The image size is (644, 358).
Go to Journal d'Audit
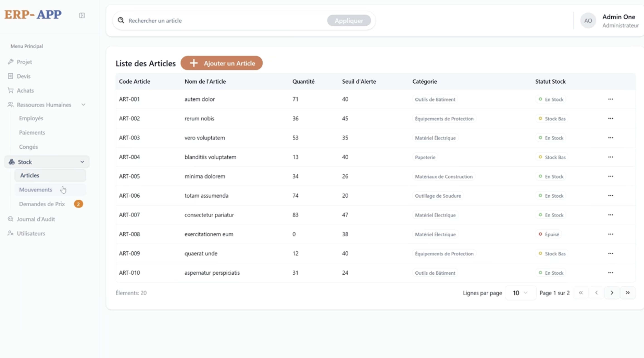[36, 219]
